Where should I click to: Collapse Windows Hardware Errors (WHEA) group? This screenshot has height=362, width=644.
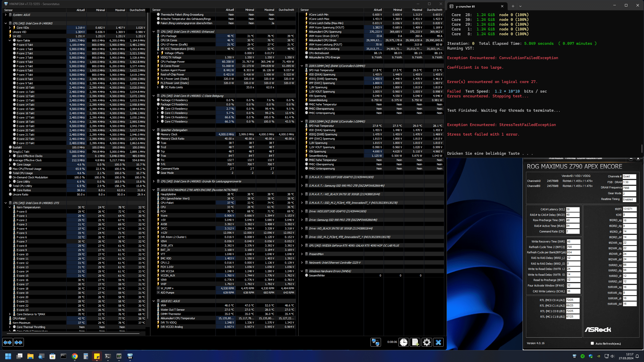[302, 271]
